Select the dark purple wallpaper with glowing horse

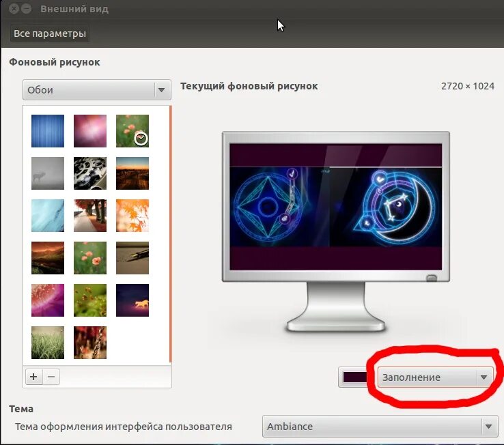coord(132,300)
